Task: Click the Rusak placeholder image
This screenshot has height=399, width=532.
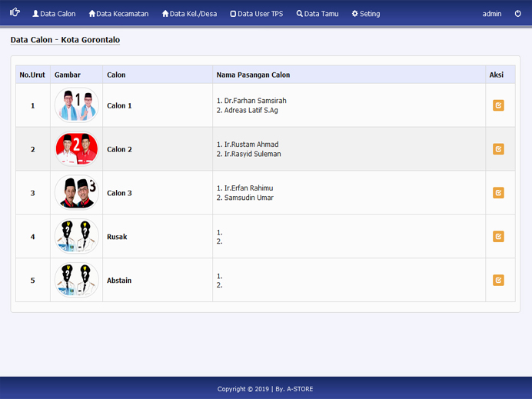Action: click(x=77, y=237)
